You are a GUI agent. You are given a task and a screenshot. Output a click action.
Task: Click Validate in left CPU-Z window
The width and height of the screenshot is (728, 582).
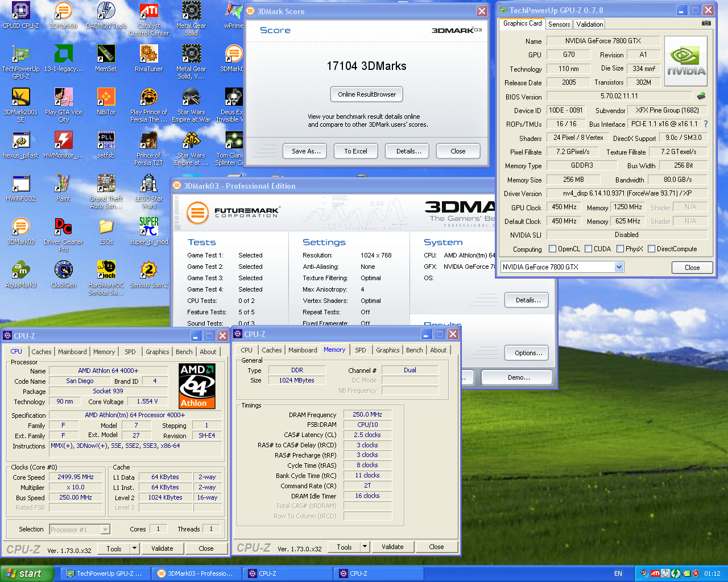click(x=162, y=548)
